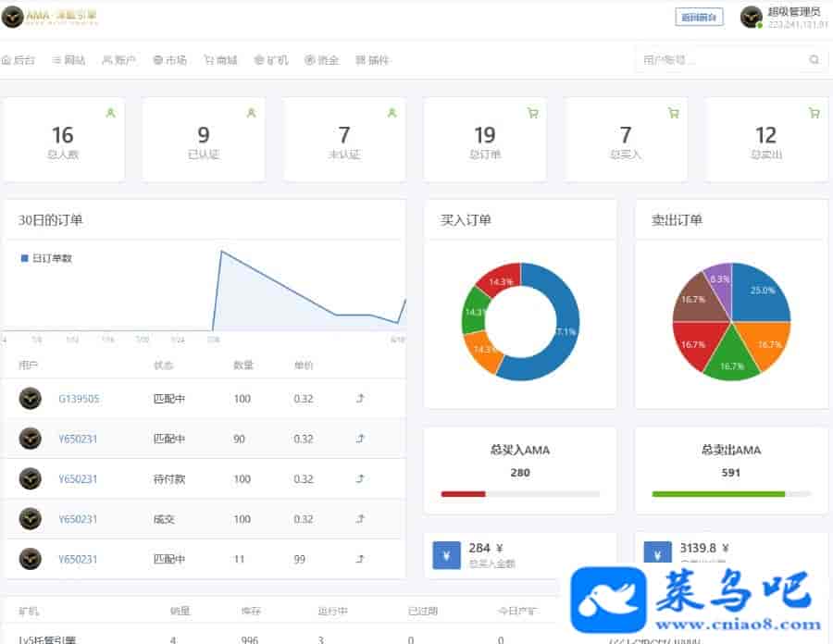The height and width of the screenshot is (644, 833).
Task: Open the 插件 menu
Action: (x=372, y=60)
